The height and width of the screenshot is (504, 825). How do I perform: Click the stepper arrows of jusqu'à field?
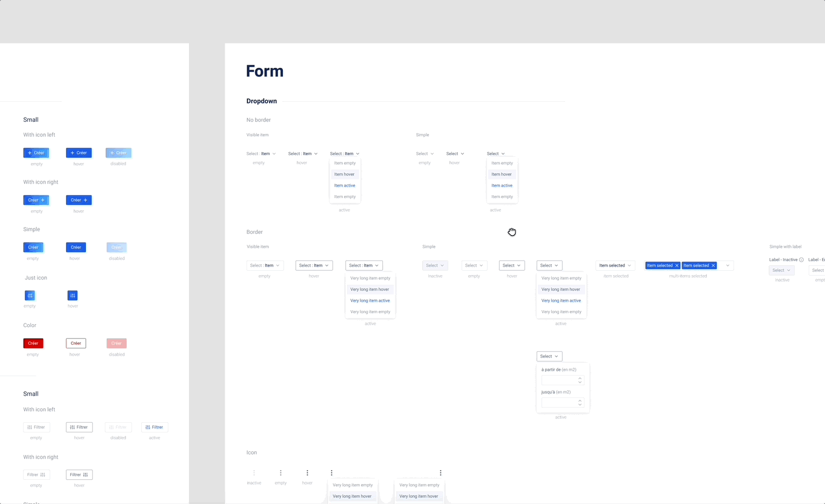580,403
